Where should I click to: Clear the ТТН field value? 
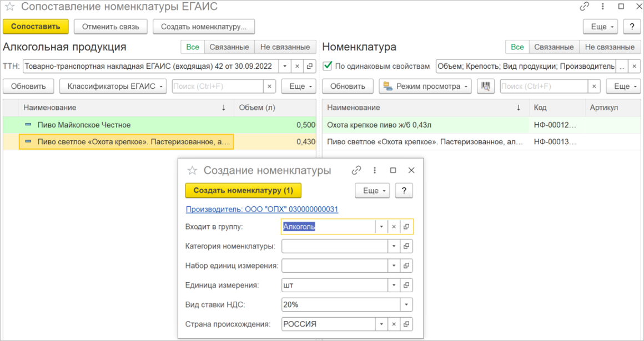tap(297, 67)
